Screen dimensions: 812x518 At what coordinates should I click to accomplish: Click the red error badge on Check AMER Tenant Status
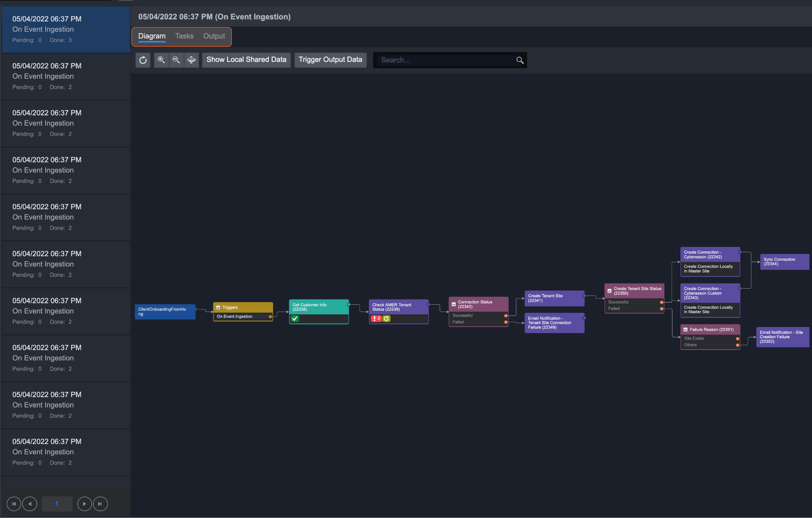point(376,319)
